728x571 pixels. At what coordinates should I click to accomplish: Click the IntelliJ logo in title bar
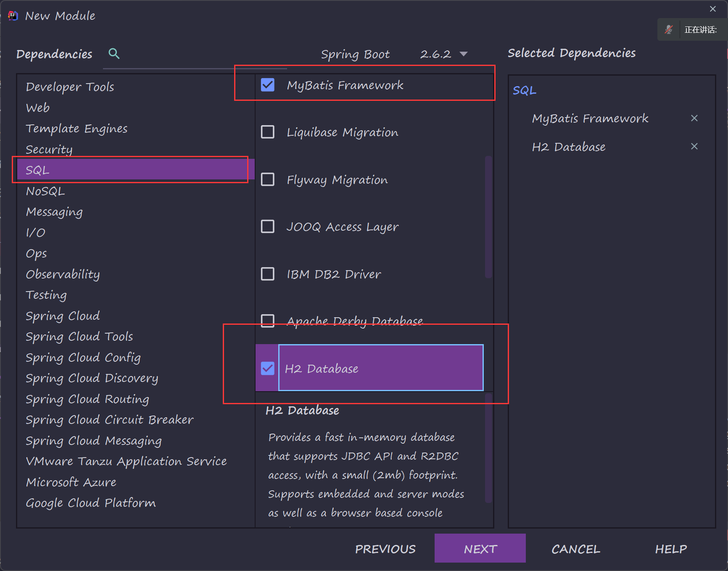tap(13, 16)
